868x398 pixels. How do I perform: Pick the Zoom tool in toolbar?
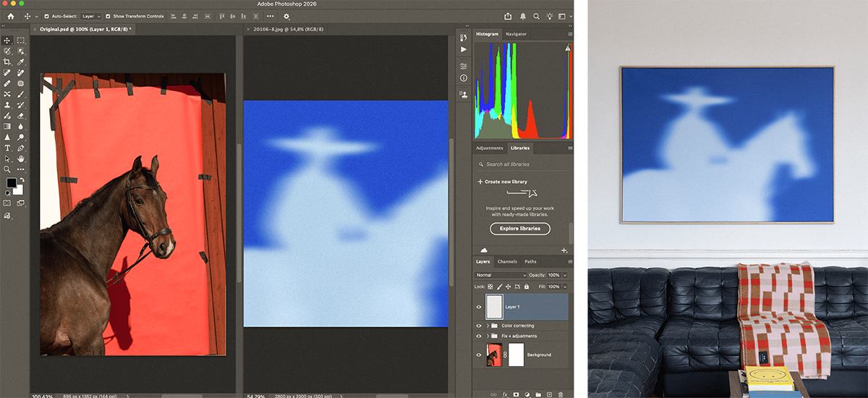(x=7, y=169)
